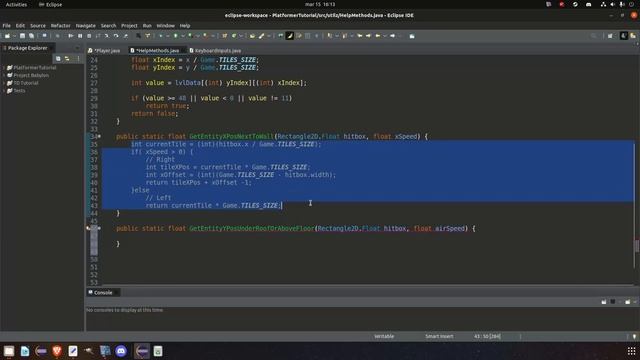This screenshot has width=640, height=360.
Task: Click the Save icon in toolbar
Action: [22, 36]
